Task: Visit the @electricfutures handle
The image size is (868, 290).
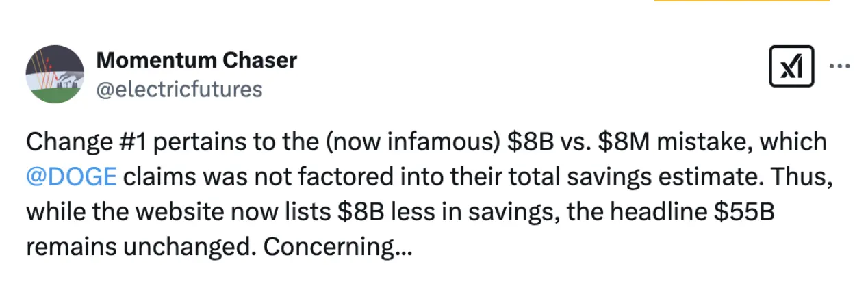Action: tap(179, 89)
